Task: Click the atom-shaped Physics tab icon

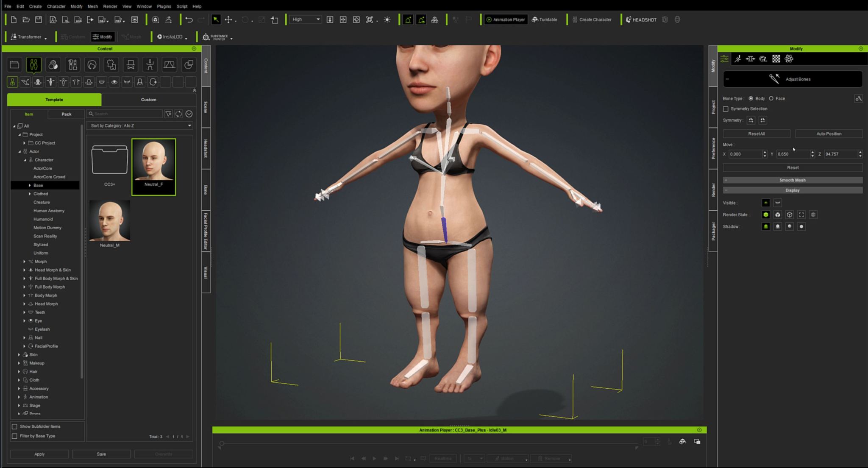Action: pyautogui.click(x=789, y=59)
